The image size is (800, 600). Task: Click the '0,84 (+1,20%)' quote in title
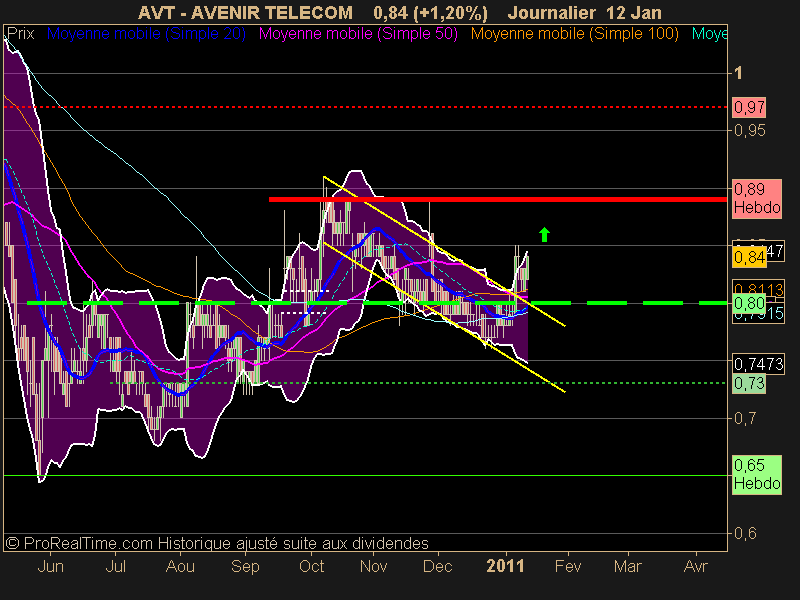coord(431,12)
